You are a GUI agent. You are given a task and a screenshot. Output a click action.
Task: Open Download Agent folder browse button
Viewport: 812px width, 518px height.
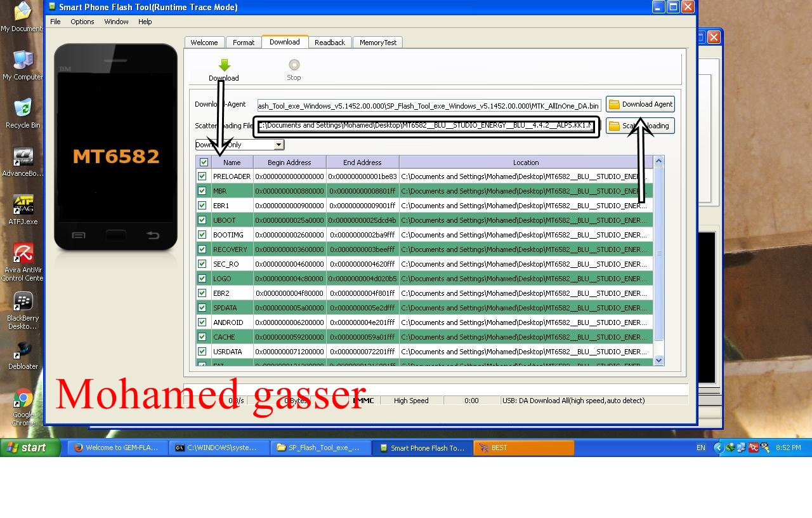(640, 104)
